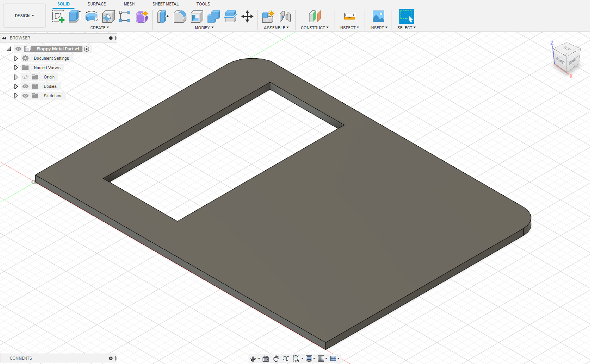Image resolution: width=590 pixels, height=364 pixels.
Task: Select the Fillet tool
Action: [180, 16]
